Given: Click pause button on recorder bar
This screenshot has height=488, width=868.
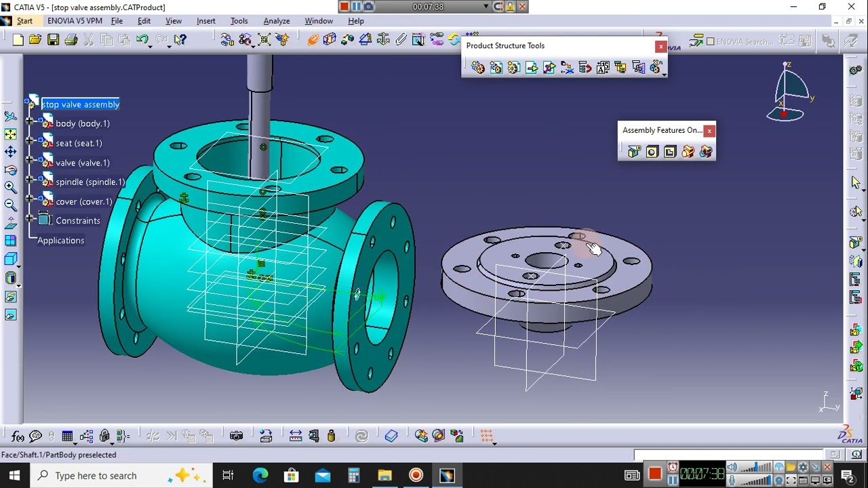Looking at the screenshot, I should (x=356, y=6).
